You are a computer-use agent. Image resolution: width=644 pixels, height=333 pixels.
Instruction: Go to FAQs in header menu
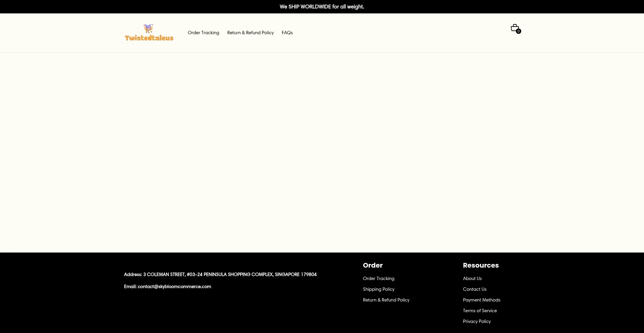287,33
